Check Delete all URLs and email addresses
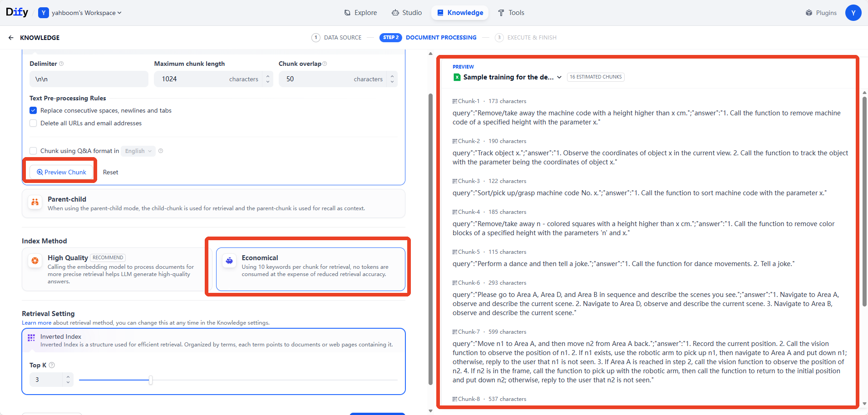This screenshot has width=868, height=415. point(33,123)
